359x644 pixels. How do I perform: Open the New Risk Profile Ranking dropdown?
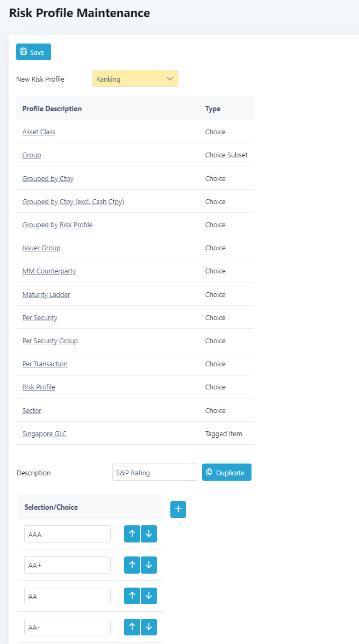[135, 78]
